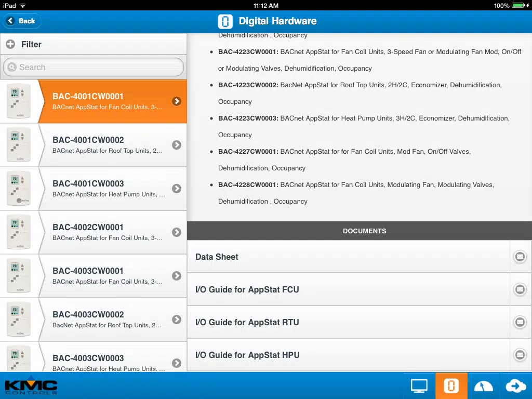Select the BAC-4003CW0001 thermostat thumbnail
Viewport: 532px width, 399px height.
(19, 276)
